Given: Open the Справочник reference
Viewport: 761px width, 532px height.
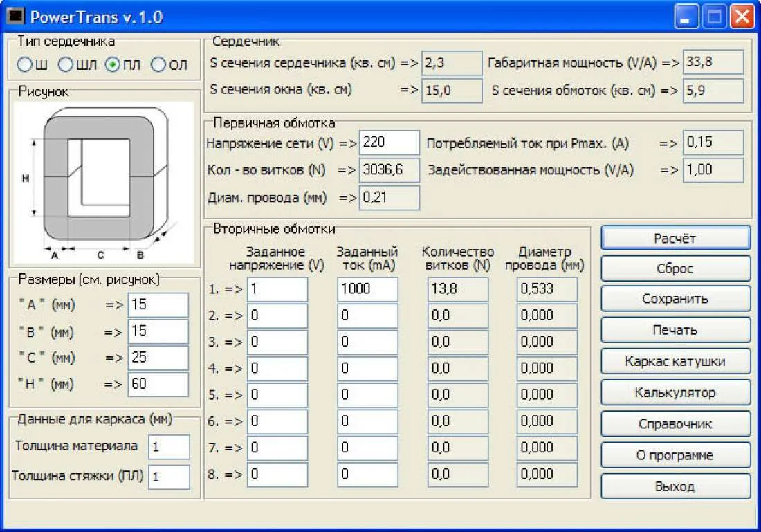Looking at the screenshot, I should pyautogui.click(x=675, y=423).
